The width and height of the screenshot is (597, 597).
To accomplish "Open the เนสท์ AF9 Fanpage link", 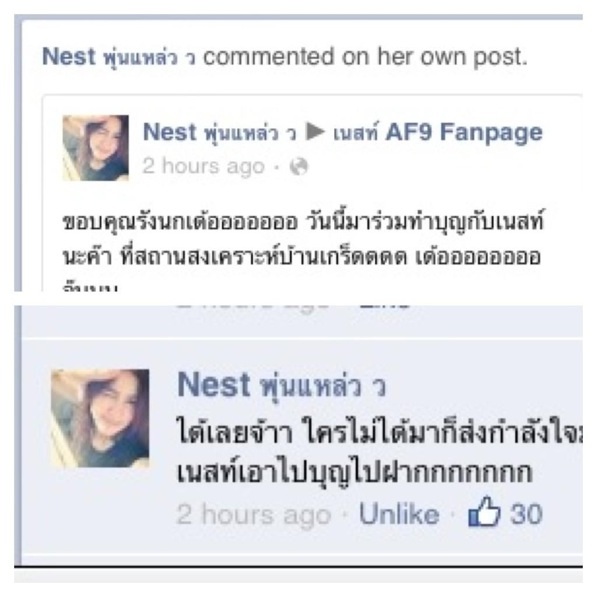I will [x=438, y=132].
